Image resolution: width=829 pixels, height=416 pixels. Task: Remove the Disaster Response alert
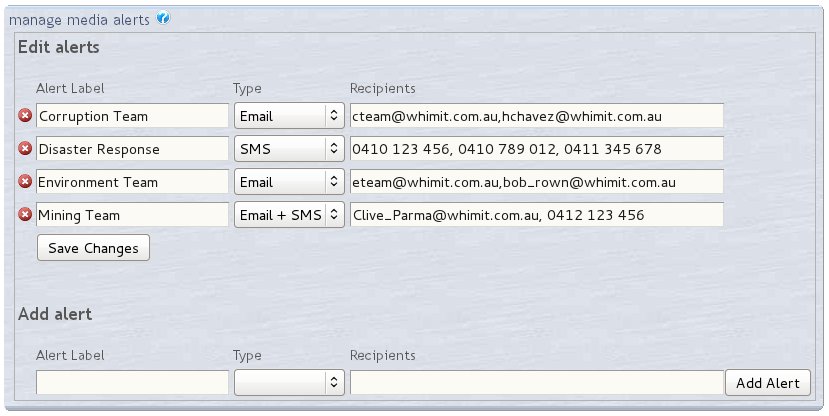pyautogui.click(x=26, y=149)
